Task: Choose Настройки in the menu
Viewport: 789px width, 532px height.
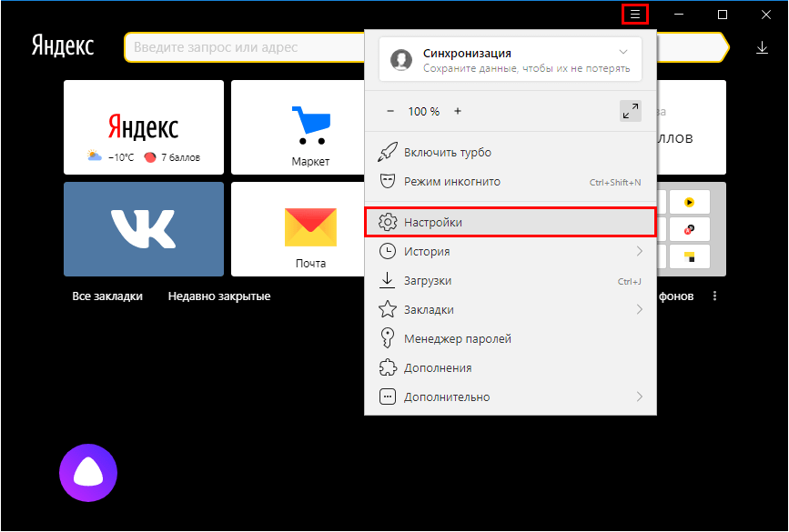Action: [x=511, y=222]
